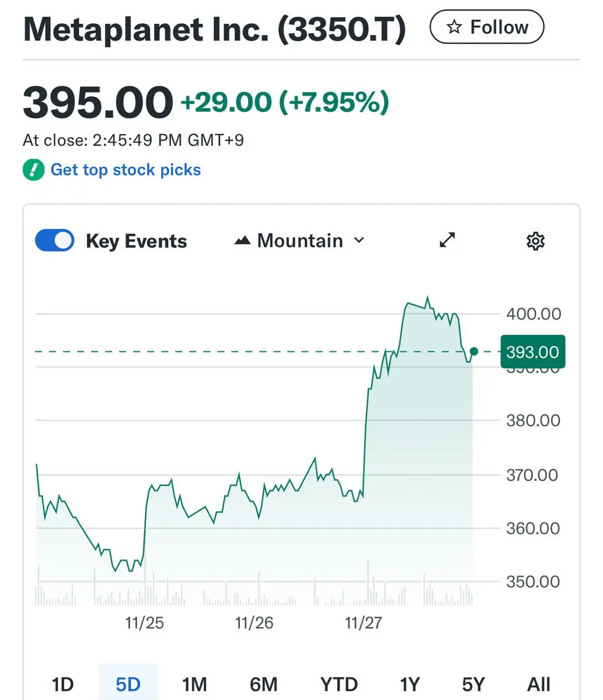Show All time range
This screenshot has height=700, width=603.
point(538,684)
